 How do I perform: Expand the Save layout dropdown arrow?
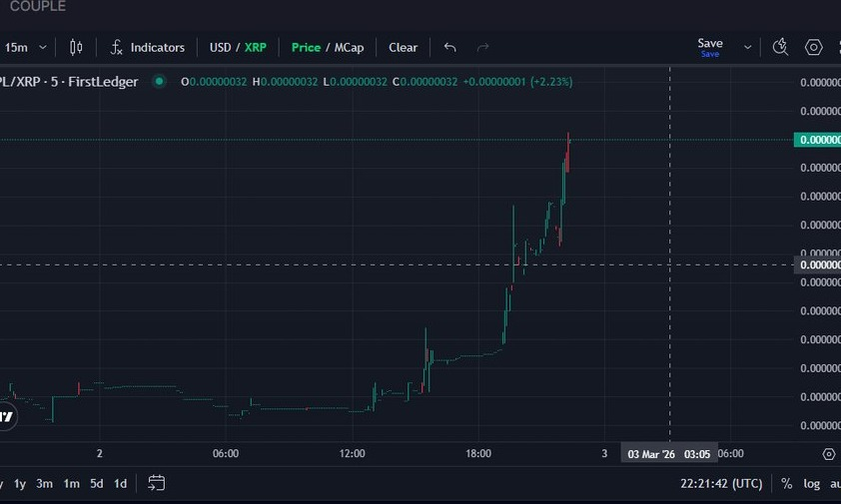[x=747, y=48]
